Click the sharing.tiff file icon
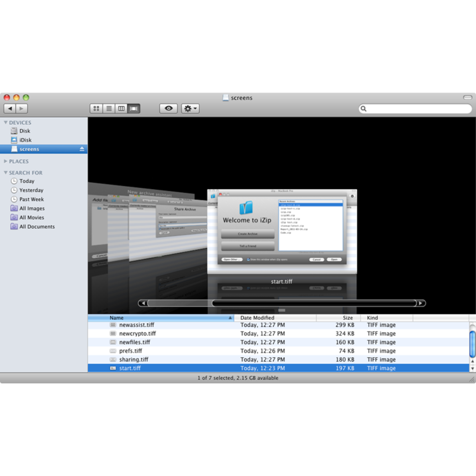Screen dimensions: 476x476 click(x=113, y=360)
